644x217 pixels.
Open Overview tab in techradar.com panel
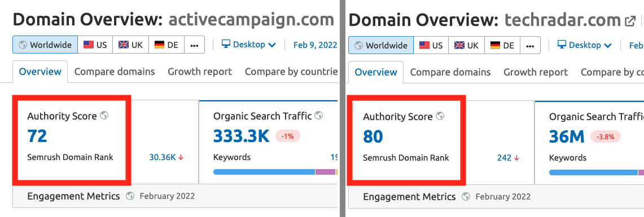(376, 72)
